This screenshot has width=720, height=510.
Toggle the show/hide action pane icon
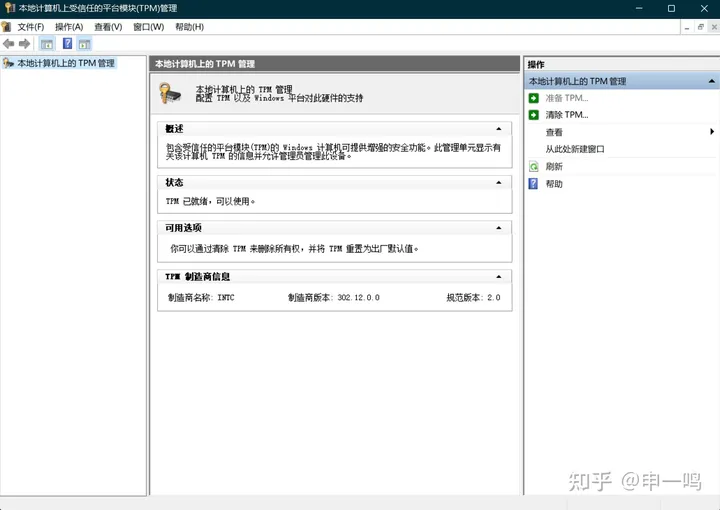pos(84,44)
